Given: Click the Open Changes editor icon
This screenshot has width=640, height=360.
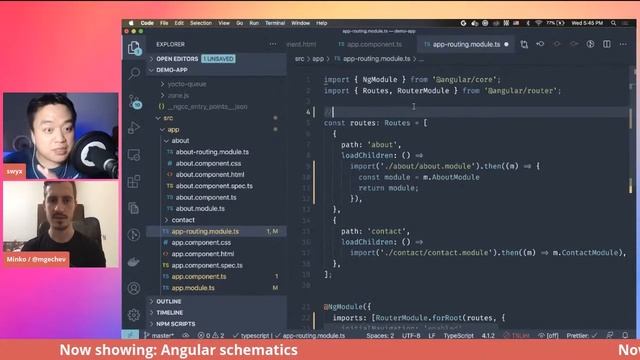Looking at the screenshot, I should click(524, 44).
